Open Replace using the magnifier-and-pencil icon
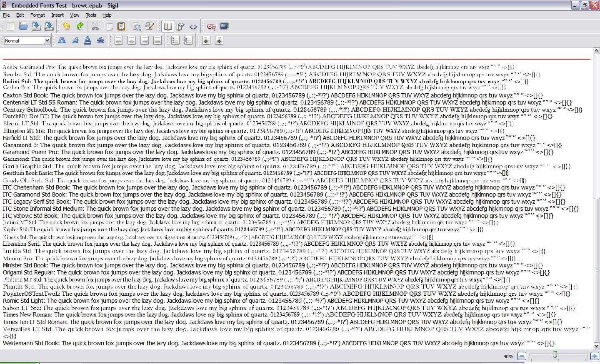 (x=150, y=26)
